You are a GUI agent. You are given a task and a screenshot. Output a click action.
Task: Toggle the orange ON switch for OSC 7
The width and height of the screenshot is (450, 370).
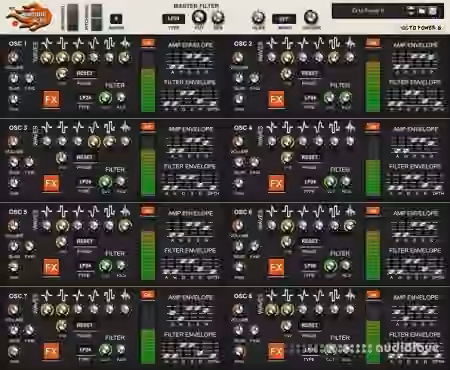(x=148, y=295)
